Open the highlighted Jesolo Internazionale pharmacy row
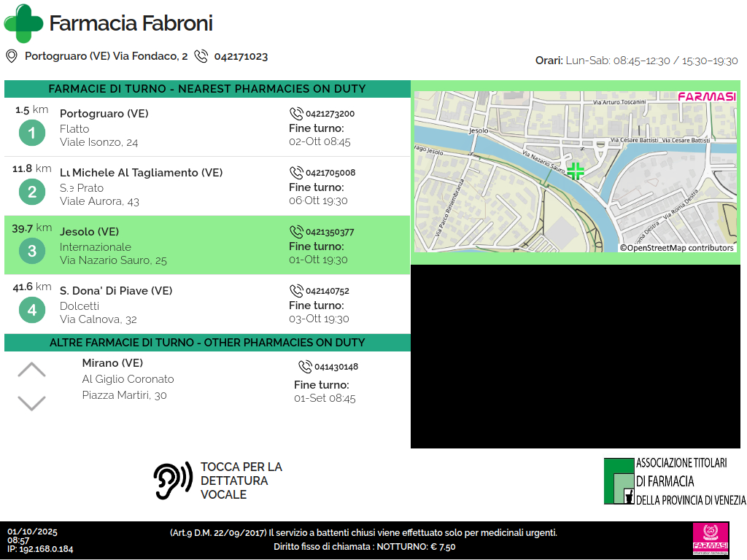The width and height of the screenshot is (747, 560). coord(207,245)
